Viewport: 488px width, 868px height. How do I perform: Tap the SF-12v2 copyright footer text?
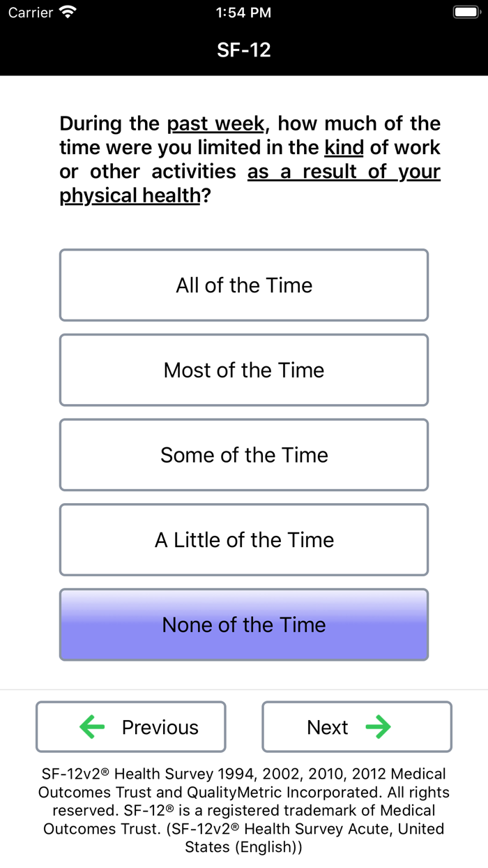244,810
